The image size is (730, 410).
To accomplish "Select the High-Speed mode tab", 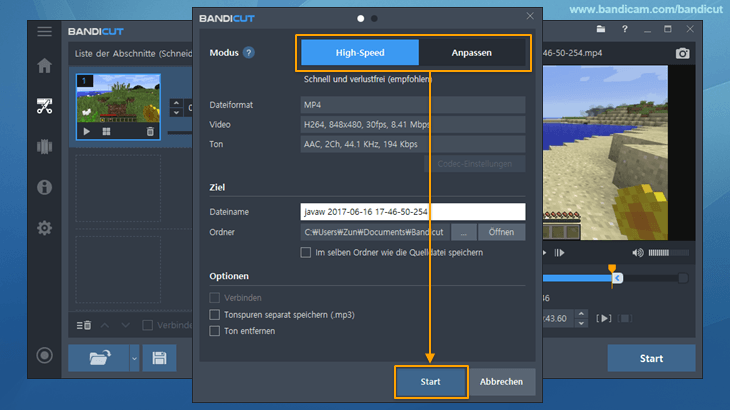I will tap(360, 53).
